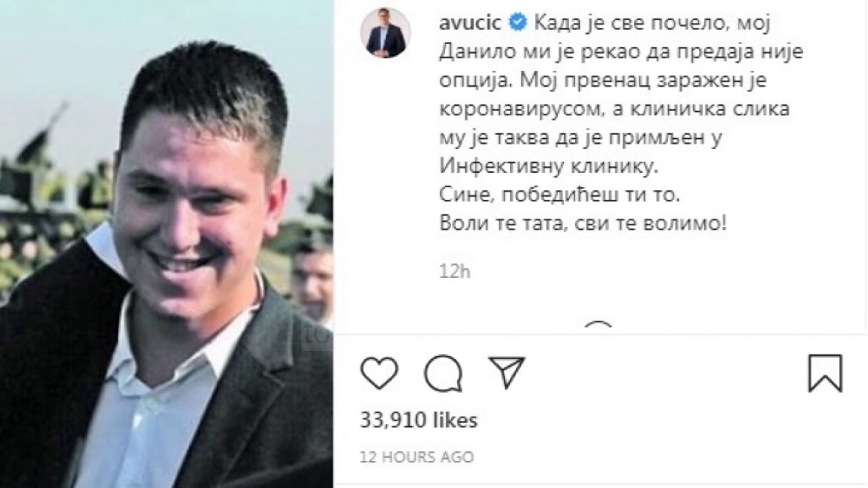868x488 pixels.
Task: Like the post with the heart icon
Action: 379,373
